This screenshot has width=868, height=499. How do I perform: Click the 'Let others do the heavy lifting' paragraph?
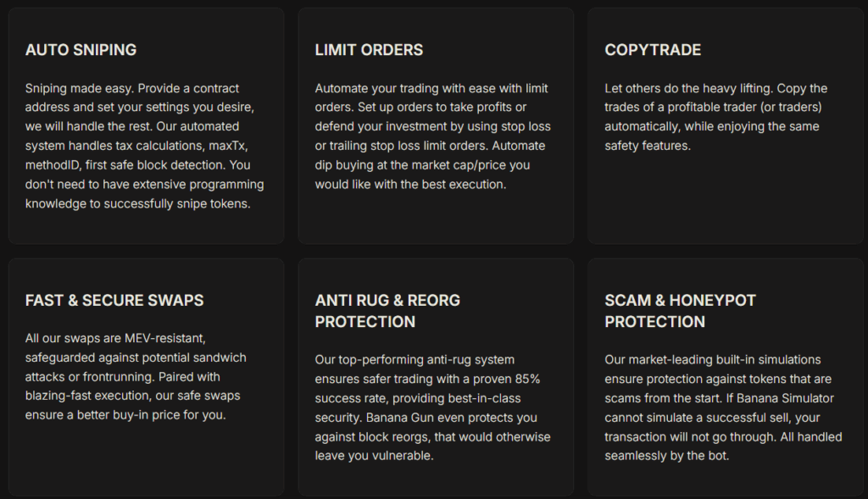(x=715, y=117)
